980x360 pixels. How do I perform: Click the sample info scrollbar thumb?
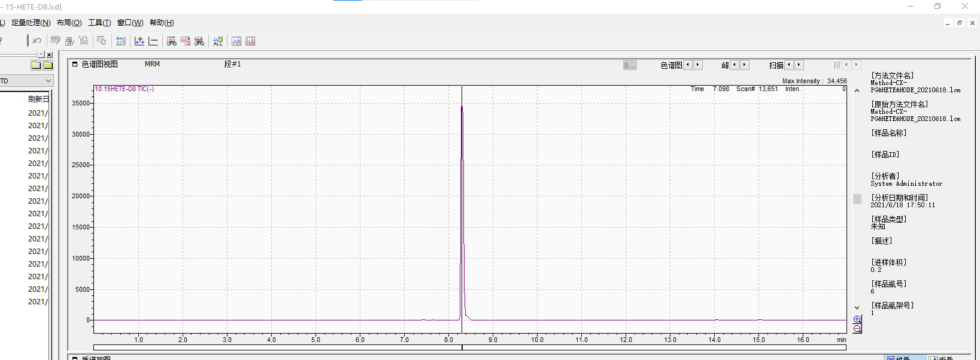857,199
